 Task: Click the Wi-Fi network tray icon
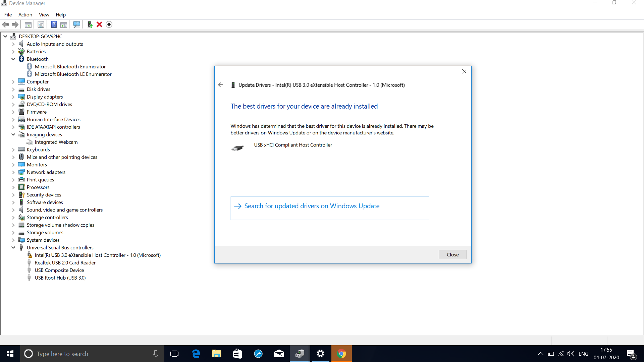[x=561, y=354]
